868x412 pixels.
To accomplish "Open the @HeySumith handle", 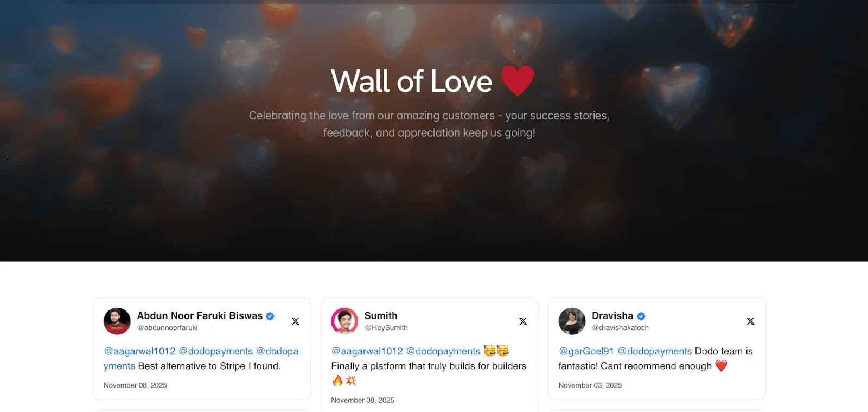I will [x=386, y=328].
